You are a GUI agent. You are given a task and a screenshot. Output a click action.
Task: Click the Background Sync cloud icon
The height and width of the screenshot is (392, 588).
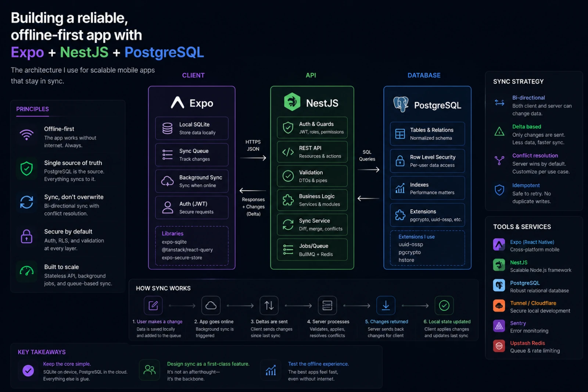[168, 181]
